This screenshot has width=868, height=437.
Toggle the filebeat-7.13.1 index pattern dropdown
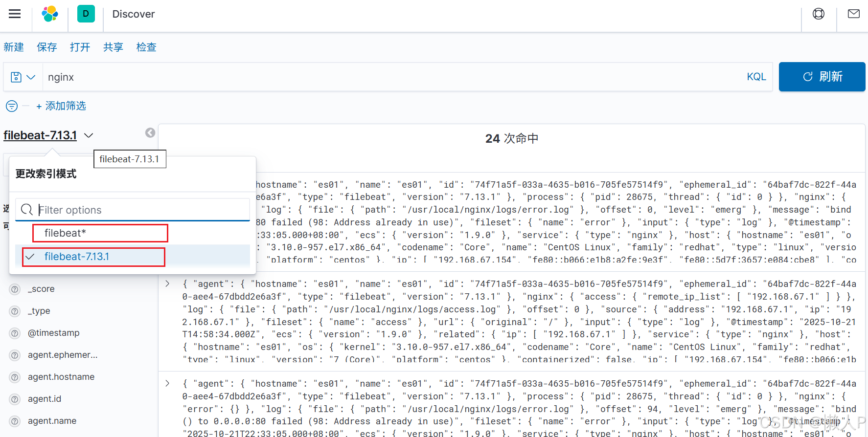click(x=48, y=135)
